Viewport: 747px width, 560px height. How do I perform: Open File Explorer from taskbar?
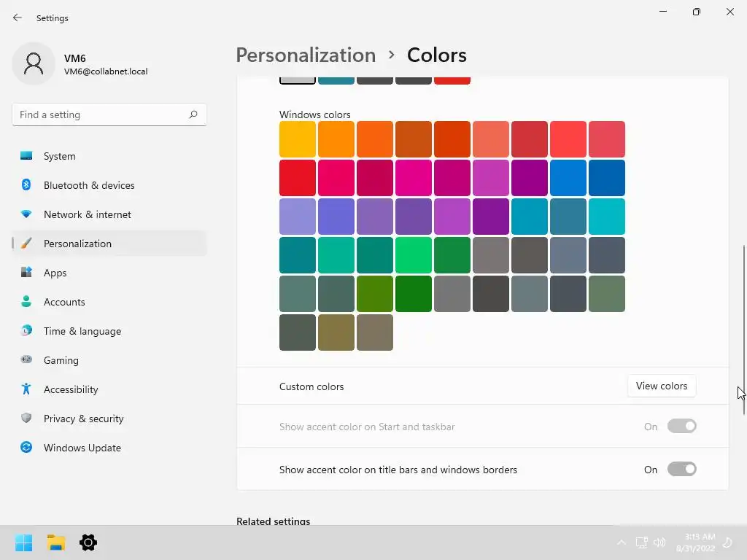(x=55, y=542)
